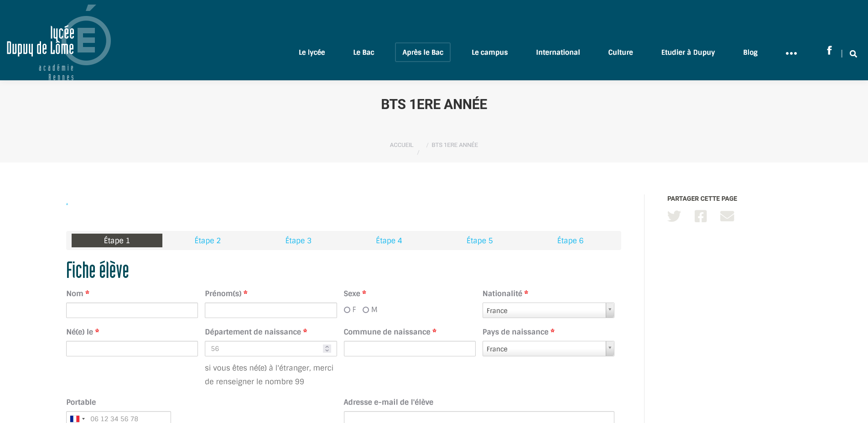868x423 pixels.
Task: Select the M radio button for Sexe
Action: [x=366, y=310]
